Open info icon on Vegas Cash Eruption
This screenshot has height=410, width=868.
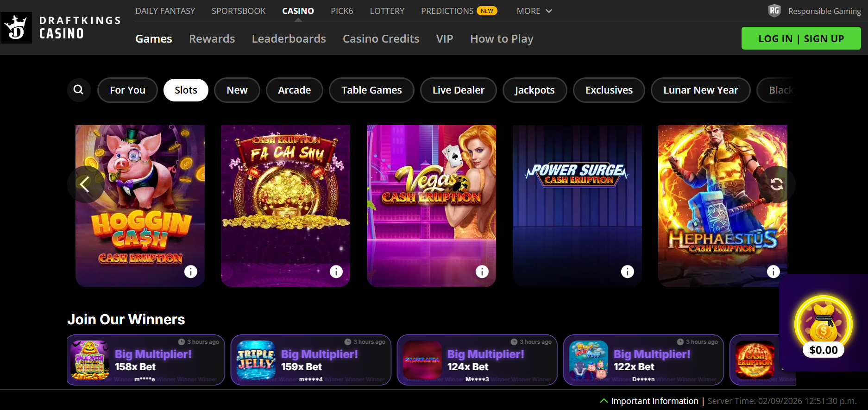tap(482, 271)
